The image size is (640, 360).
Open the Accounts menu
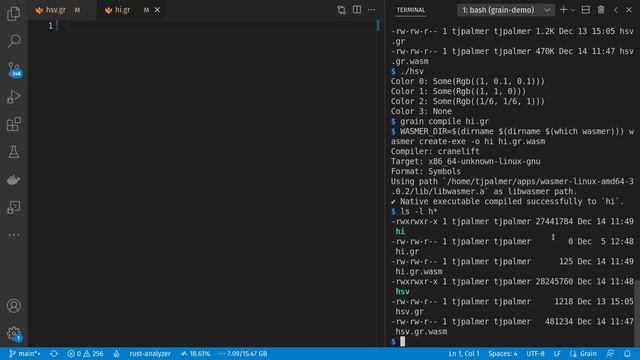coord(13,306)
